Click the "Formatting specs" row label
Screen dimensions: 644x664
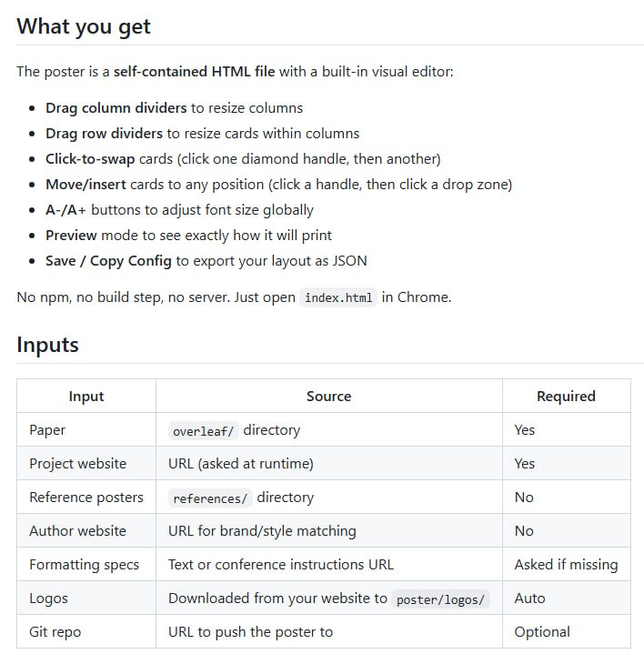[85, 565]
